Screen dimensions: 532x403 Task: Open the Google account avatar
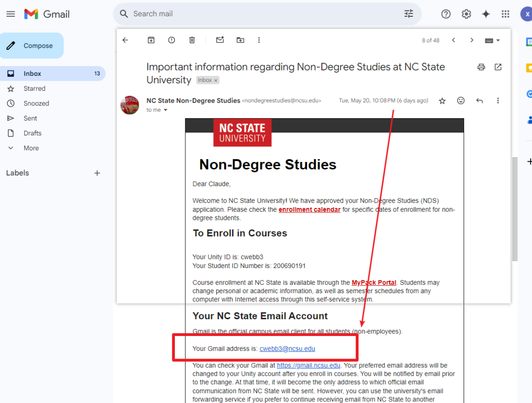click(526, 14)
